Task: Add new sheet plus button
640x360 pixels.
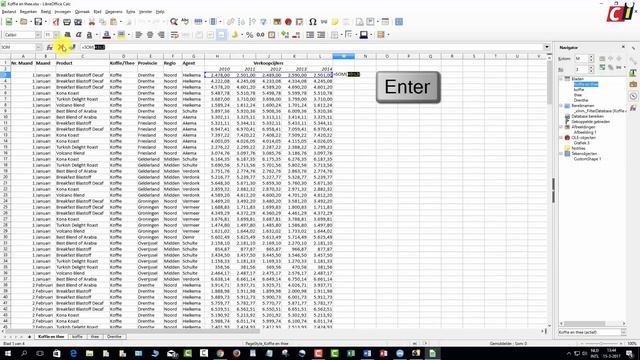Action: click(x=29, y=337)
